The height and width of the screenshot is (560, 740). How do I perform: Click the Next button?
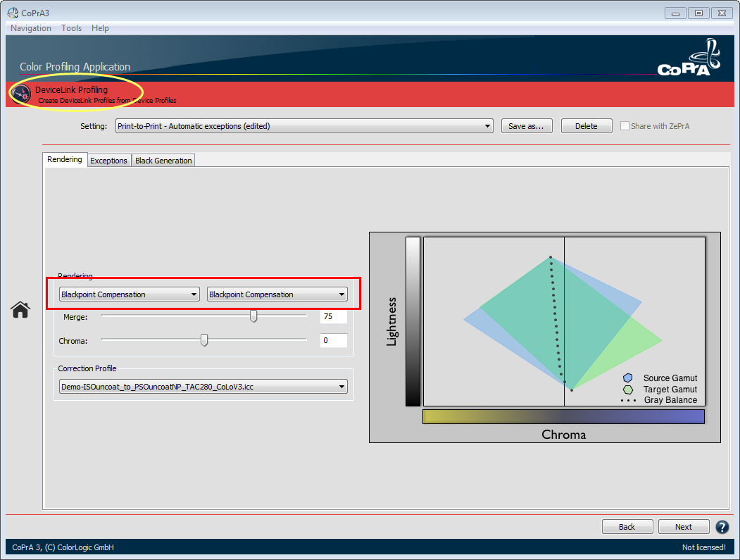tap(684, 526)
